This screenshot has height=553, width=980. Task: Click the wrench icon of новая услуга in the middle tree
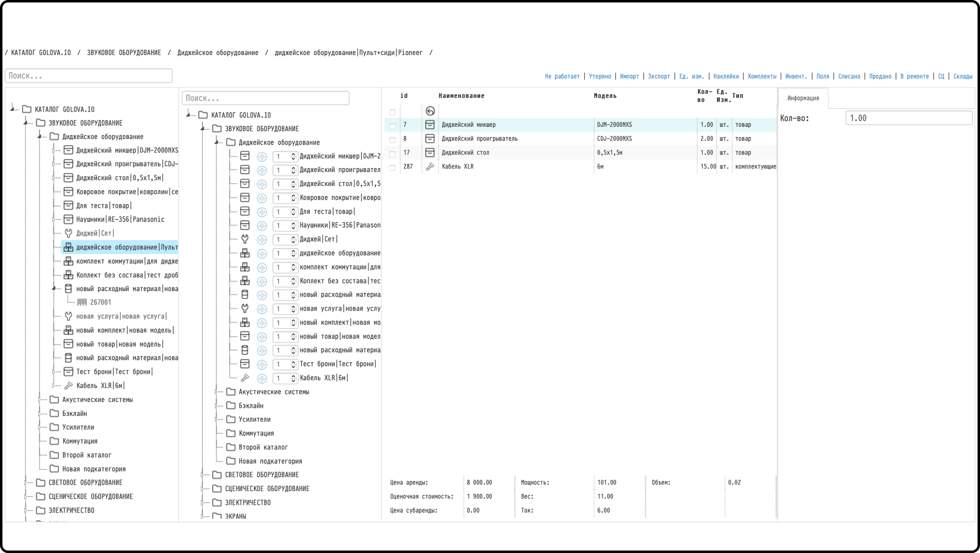tap(245, 308)
